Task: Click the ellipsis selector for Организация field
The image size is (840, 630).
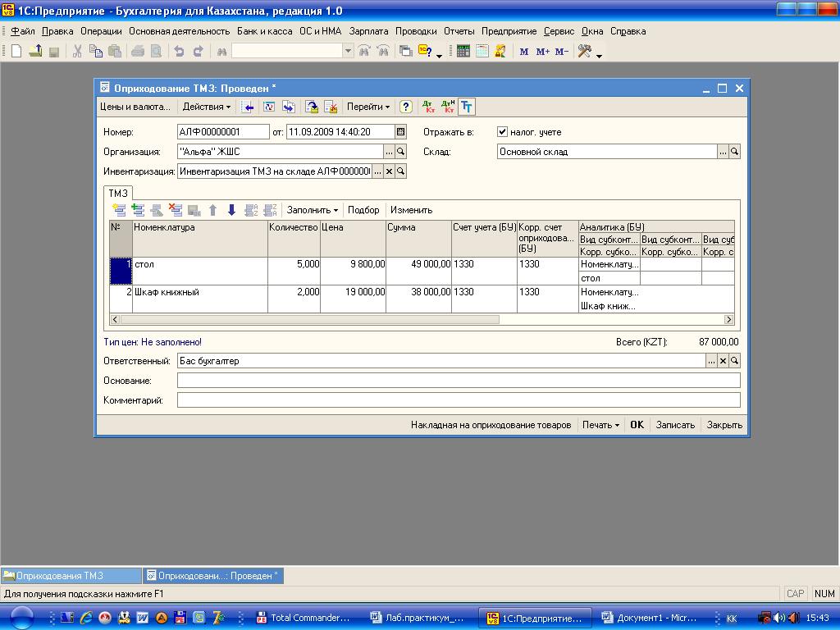Action: 389,152
